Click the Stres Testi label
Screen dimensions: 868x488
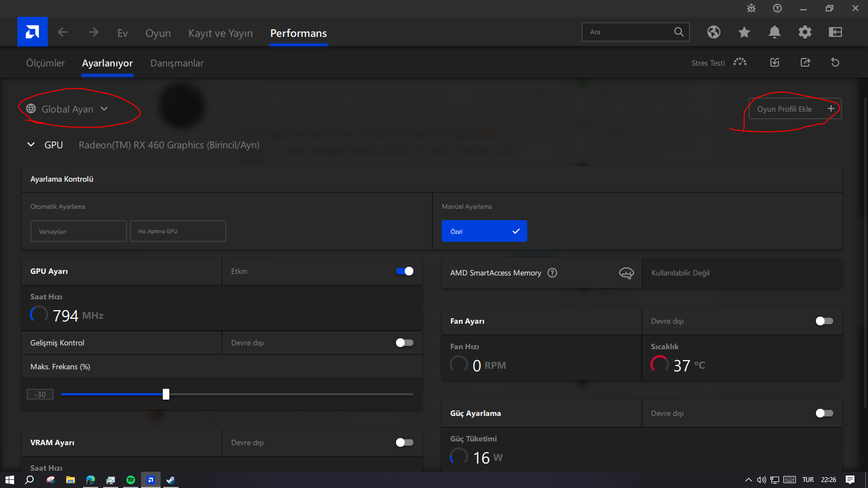pyautogui.click(x=708, y=63)
